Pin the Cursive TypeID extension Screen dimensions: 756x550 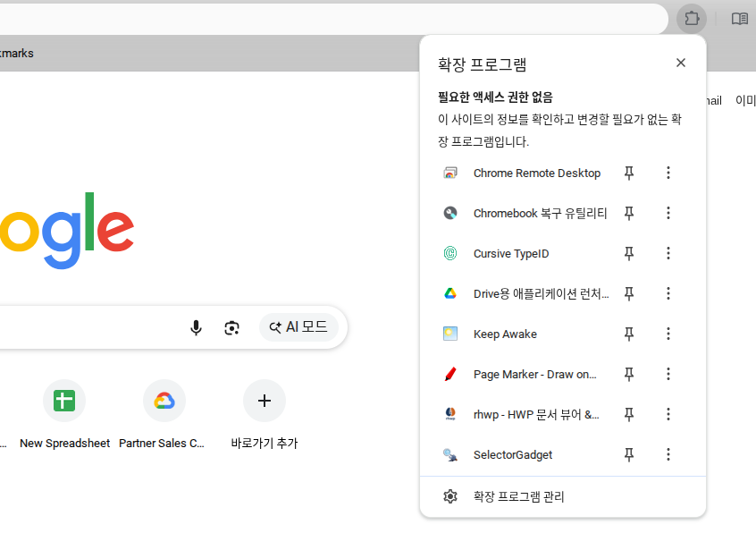[x=629, y=254]
